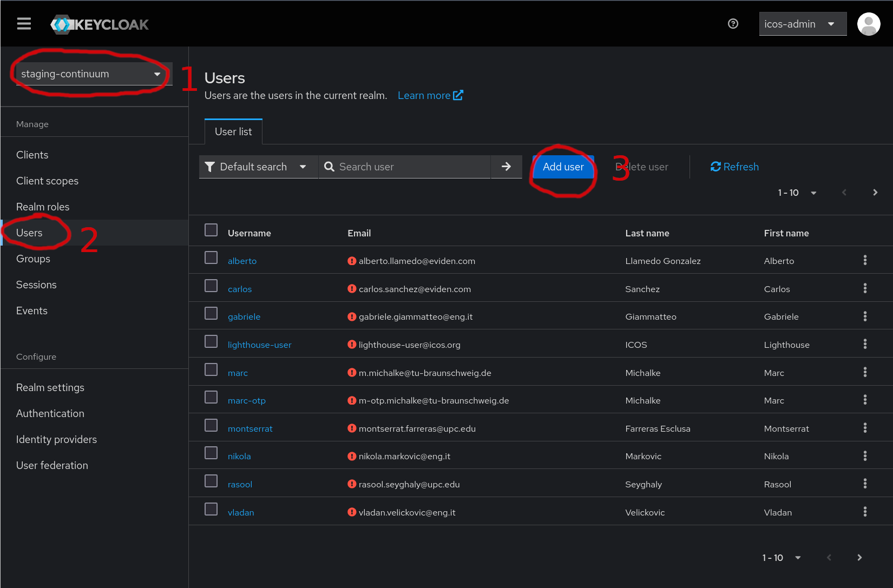The image size is (893, 588).
Task: Open User federation in the sidebar
Action: tap(52, 465)
